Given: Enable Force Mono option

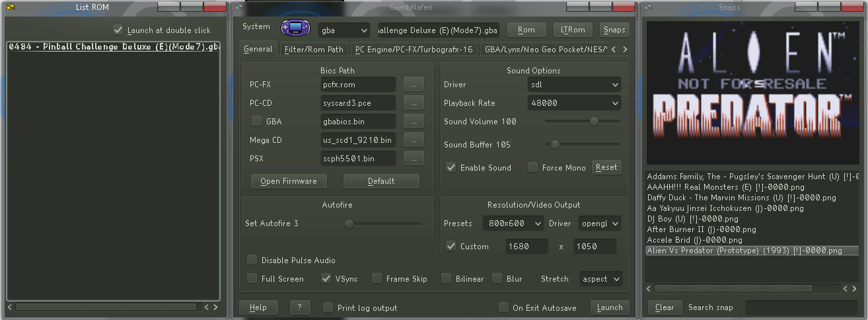Looking at the screenshot, I should coord(532,167).
